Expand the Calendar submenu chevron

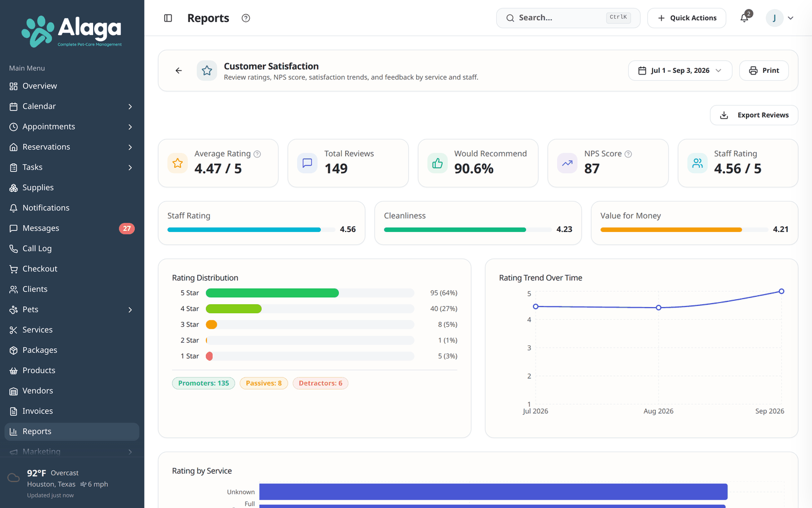[x=130, y=107]
